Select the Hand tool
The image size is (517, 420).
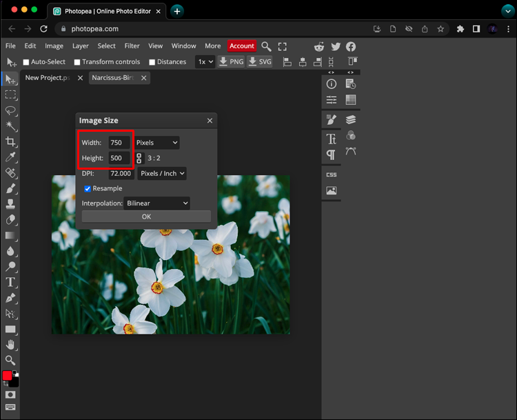tap(11, 345)
